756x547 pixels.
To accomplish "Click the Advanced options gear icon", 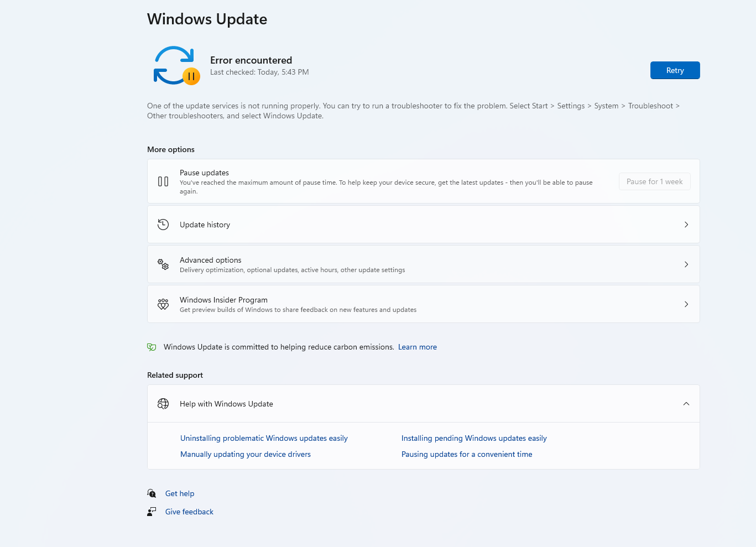I will click(163, 264).
